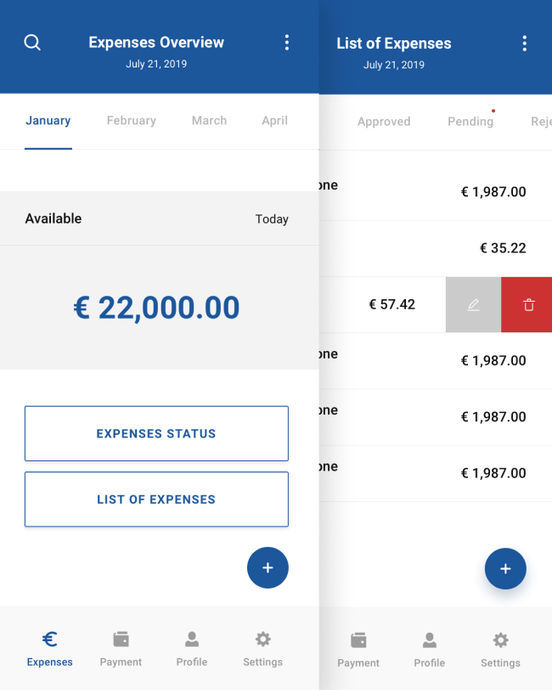Tap the edit pencil on the €57.42 row
Screen dimensions: 552x690
[473, 305]
